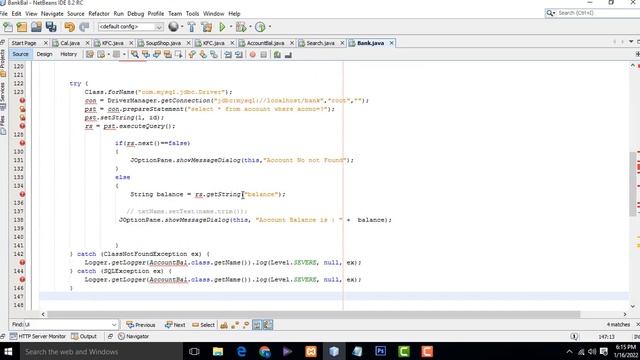Open the Output panel
This screenshot has width=640, height=360.
[84, 336]
